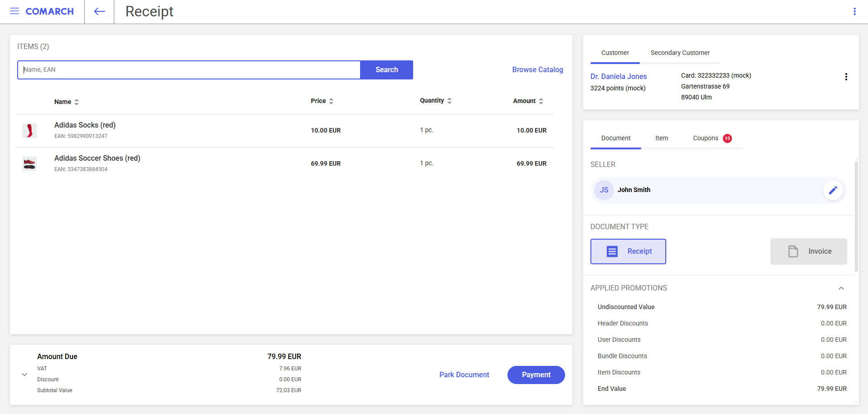Click the VAT 7.96 EUR value

(290, 369)
